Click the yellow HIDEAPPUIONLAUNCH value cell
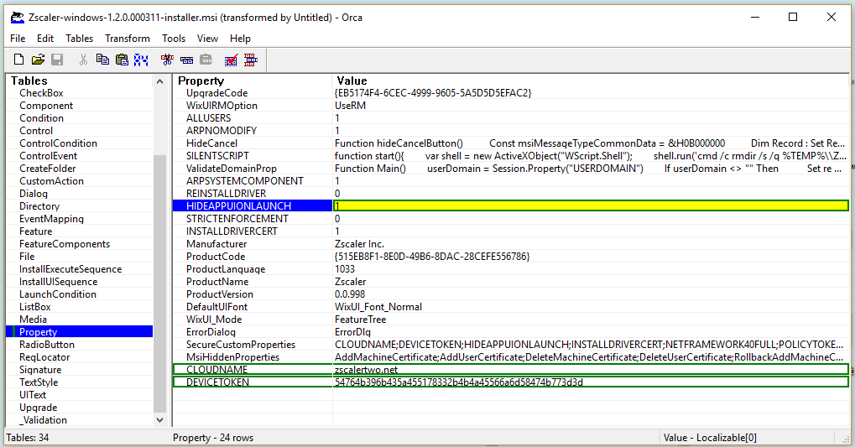The width and height of the screenshot is (855, 447). [x=590, y=206]
